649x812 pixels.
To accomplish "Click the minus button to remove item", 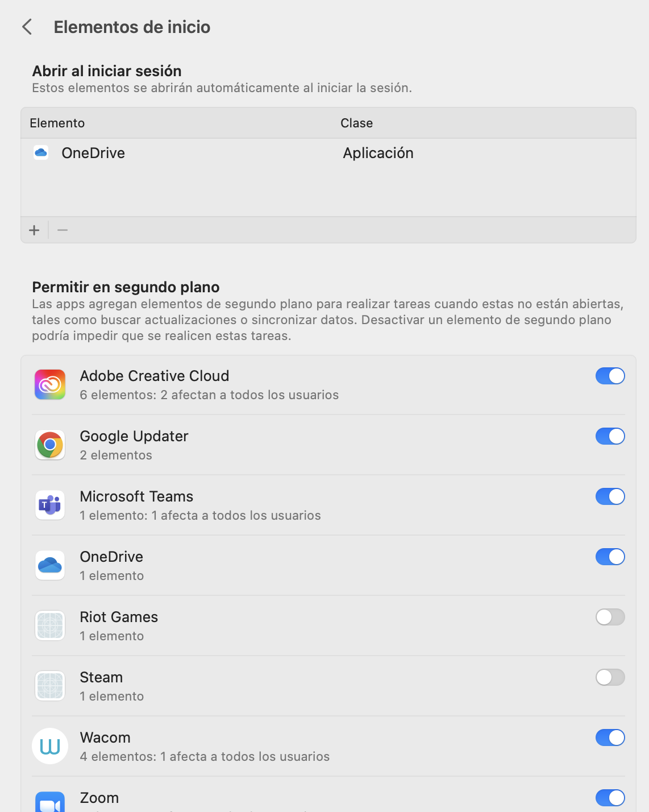I will tap(63, 230).
